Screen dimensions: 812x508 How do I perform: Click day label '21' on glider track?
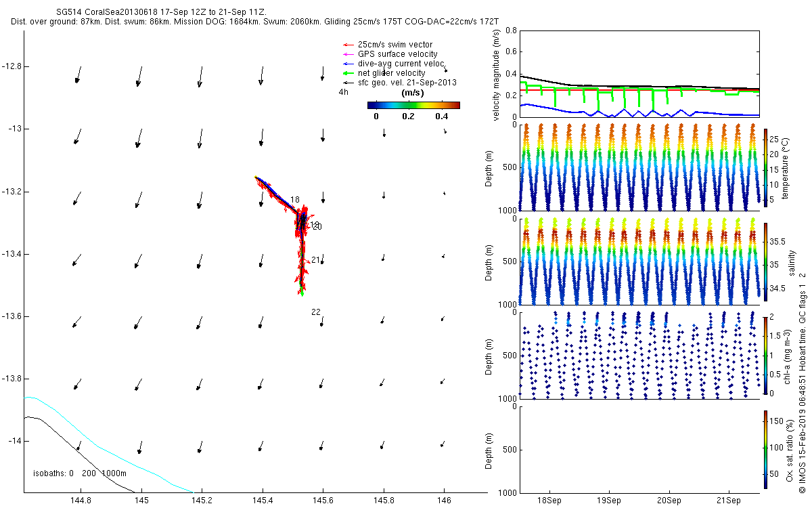tap(316, 260)
